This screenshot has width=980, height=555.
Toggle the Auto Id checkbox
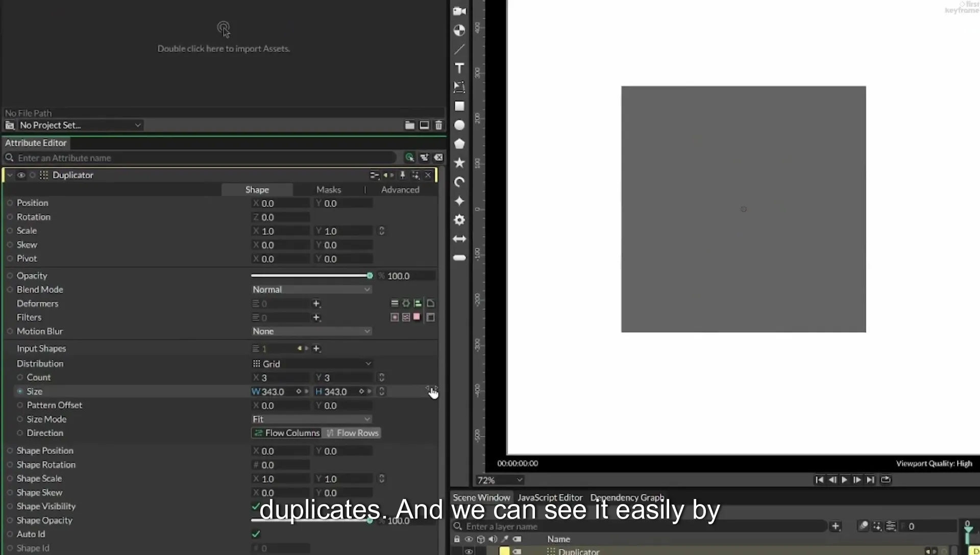click(256, 534)
